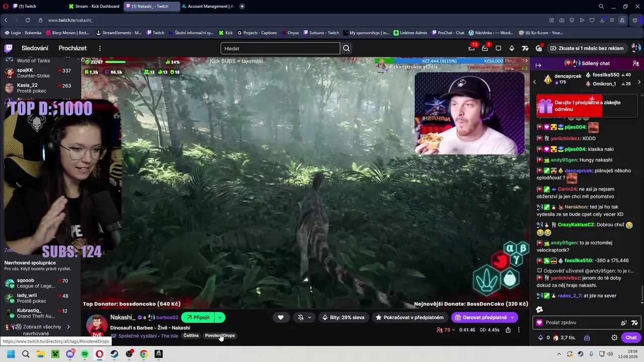This screenshot has width=644, height=362.
Task: Open the system volume tray icon
Action: click(610, 354)
